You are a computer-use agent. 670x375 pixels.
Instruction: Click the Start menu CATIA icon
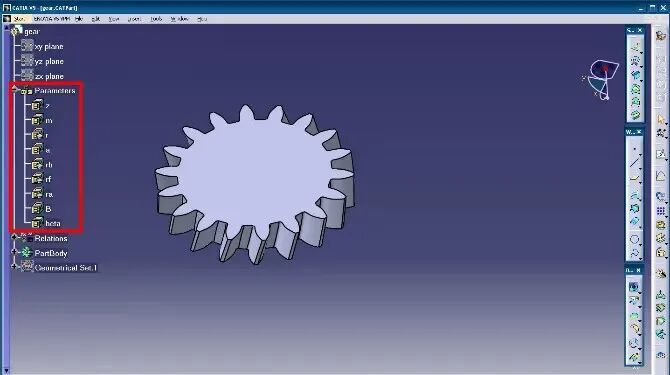tap(7, 19)
